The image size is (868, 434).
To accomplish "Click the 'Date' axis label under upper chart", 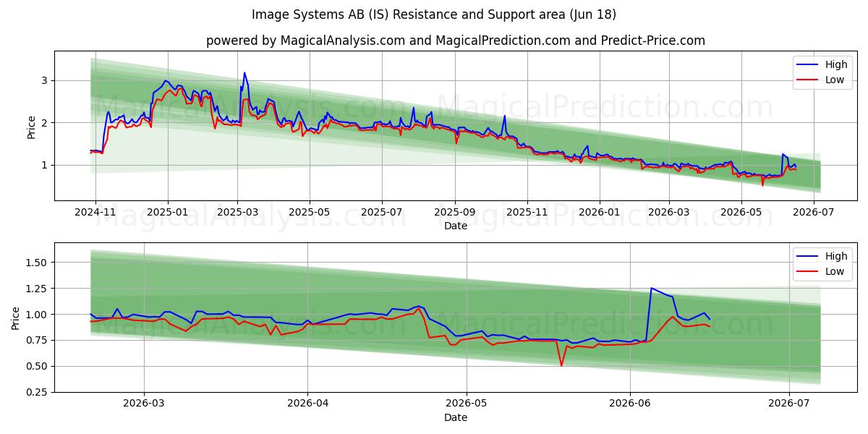I will click(456, 226).
